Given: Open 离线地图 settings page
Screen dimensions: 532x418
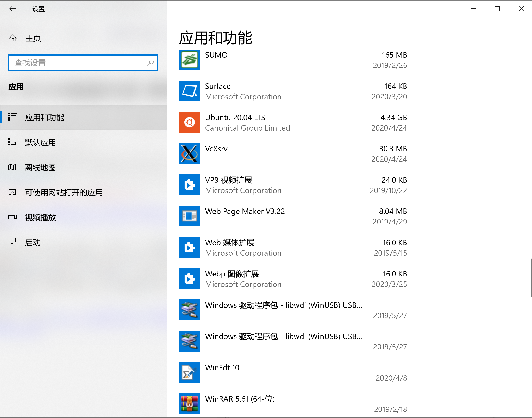Looking at the screenshot, I should [x=83, y=167].
